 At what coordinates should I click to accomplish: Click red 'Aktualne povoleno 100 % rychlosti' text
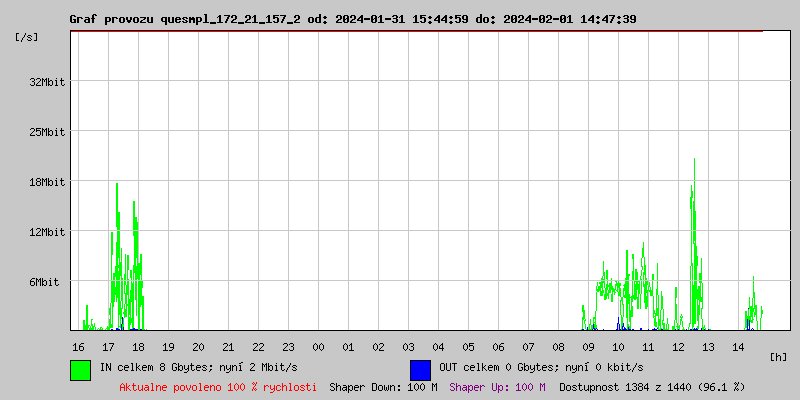(x=218, y=386)
